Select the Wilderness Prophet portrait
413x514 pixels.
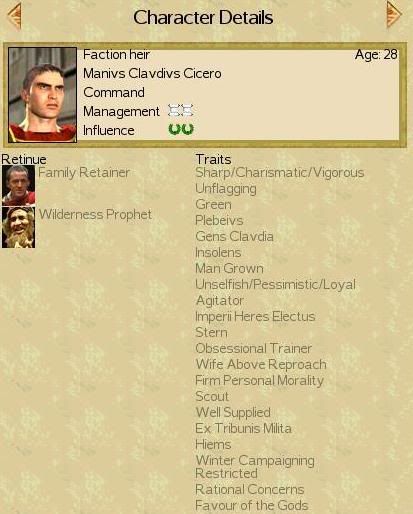(x=18, y=227)
